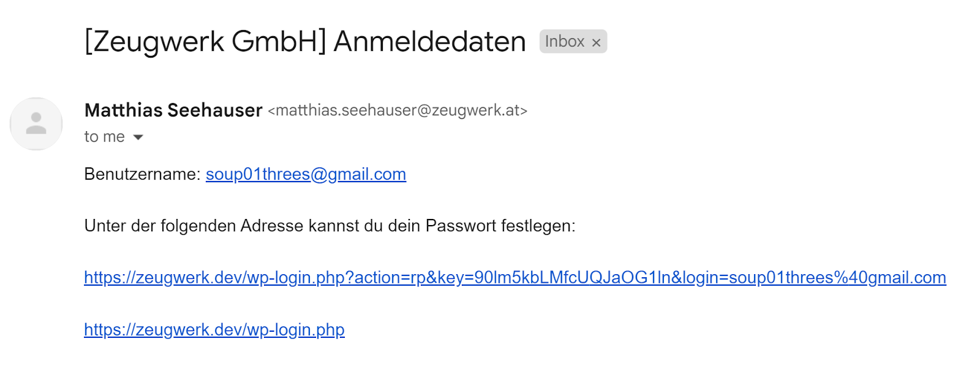Click the word "festlegen:" ending the sentence
The width and height of the screenshot is (980, 379).
538,226
